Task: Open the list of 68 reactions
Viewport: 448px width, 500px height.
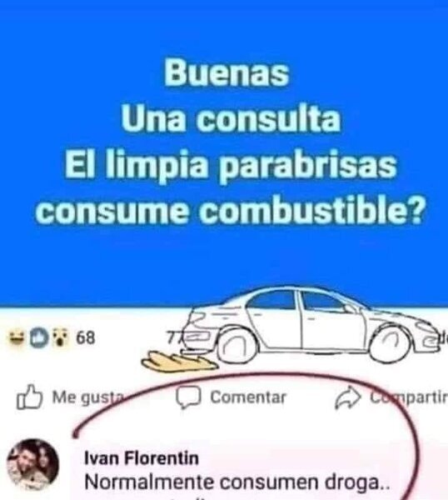Action: point(86,337)
